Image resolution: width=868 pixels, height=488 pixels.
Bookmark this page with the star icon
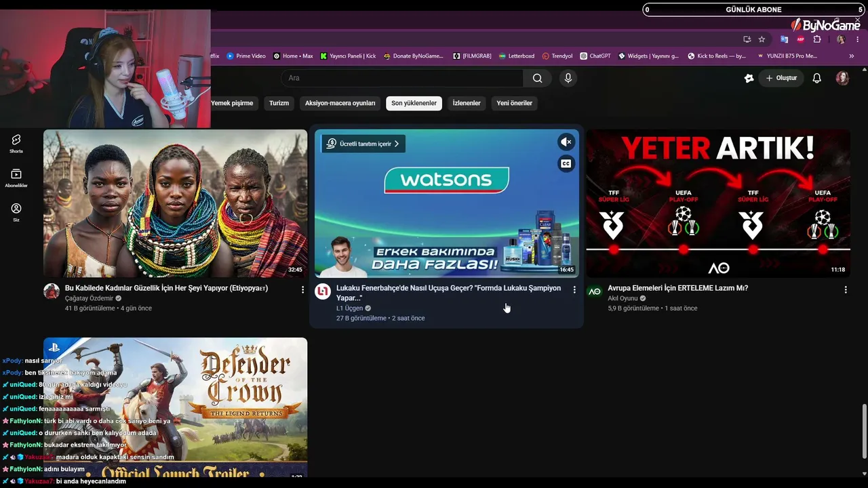(762, 39)
